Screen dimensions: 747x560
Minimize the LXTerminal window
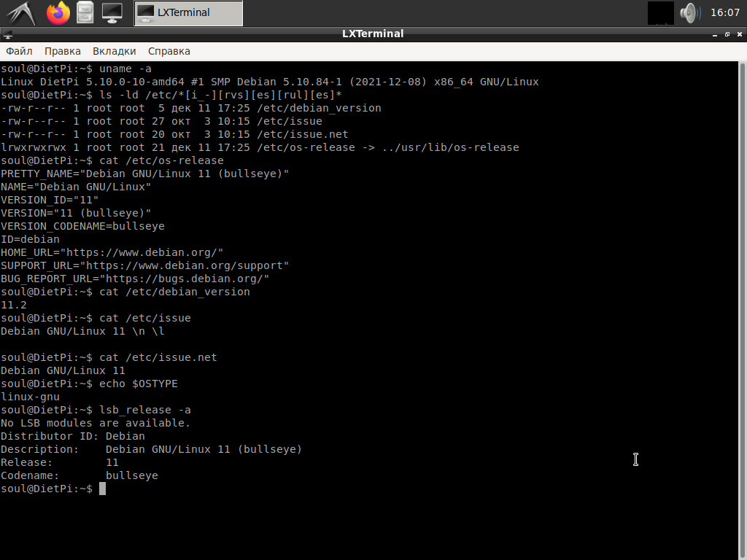point(715,34)
